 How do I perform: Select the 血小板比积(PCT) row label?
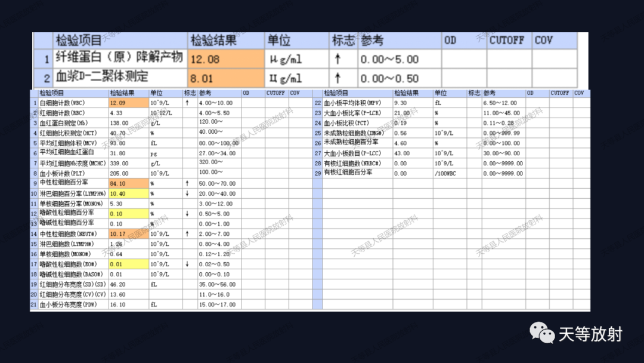click(x=346, y=123)
